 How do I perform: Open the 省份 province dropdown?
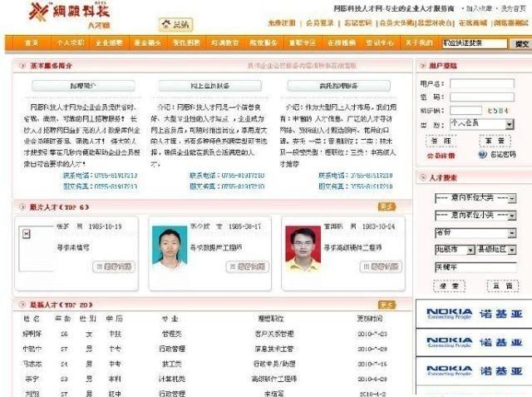[x=475, y=233]
